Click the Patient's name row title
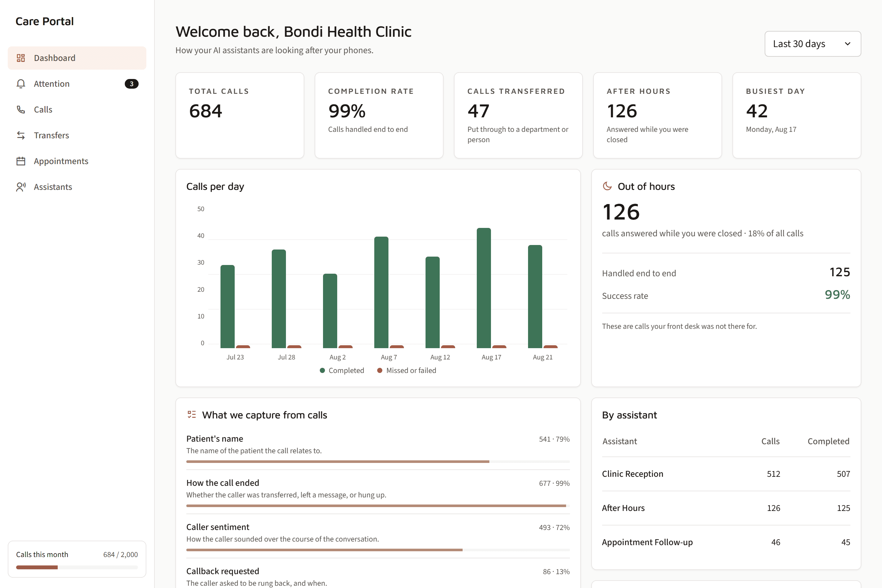The image size is (882, 588). pos(214,439)
